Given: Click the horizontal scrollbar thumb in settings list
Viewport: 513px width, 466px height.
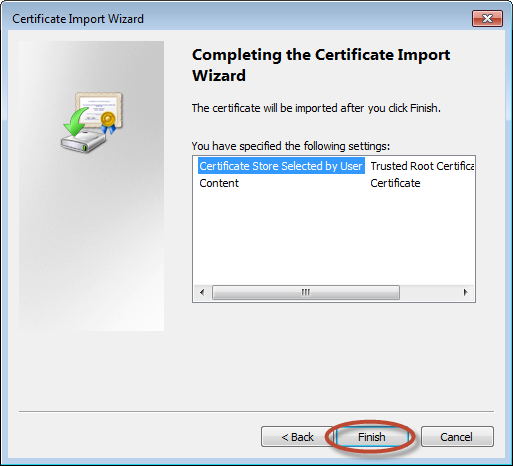Looking at the screenshot, I should pos(306,292).
